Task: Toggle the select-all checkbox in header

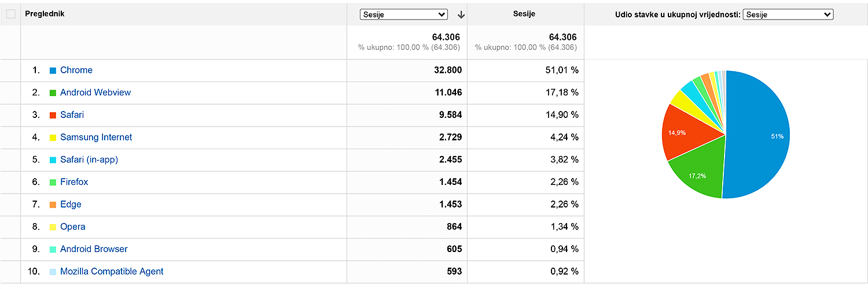Action: (x=10, y=14)
